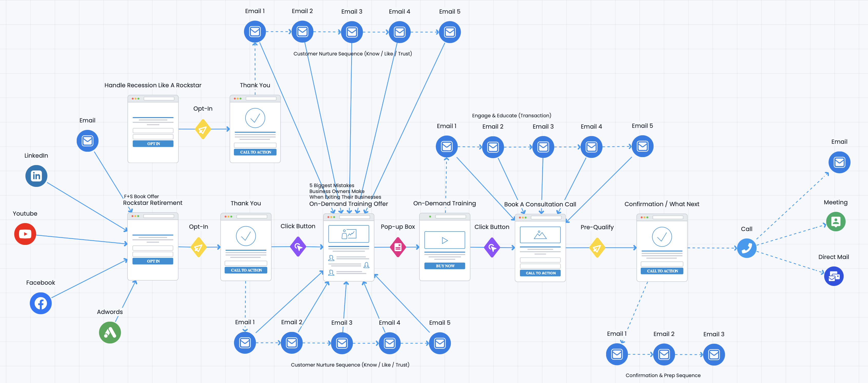Image resolution: width=868 pixels, height=383 pixels.
Task: Select the On-Demand Training Offer page thumbnail
Action: [348, 247]
